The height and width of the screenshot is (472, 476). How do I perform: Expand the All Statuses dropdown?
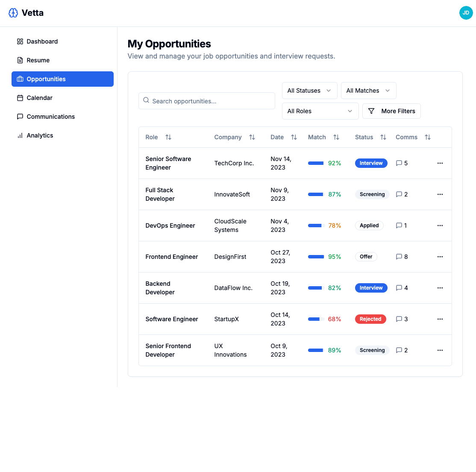click(x=309, y=91)
